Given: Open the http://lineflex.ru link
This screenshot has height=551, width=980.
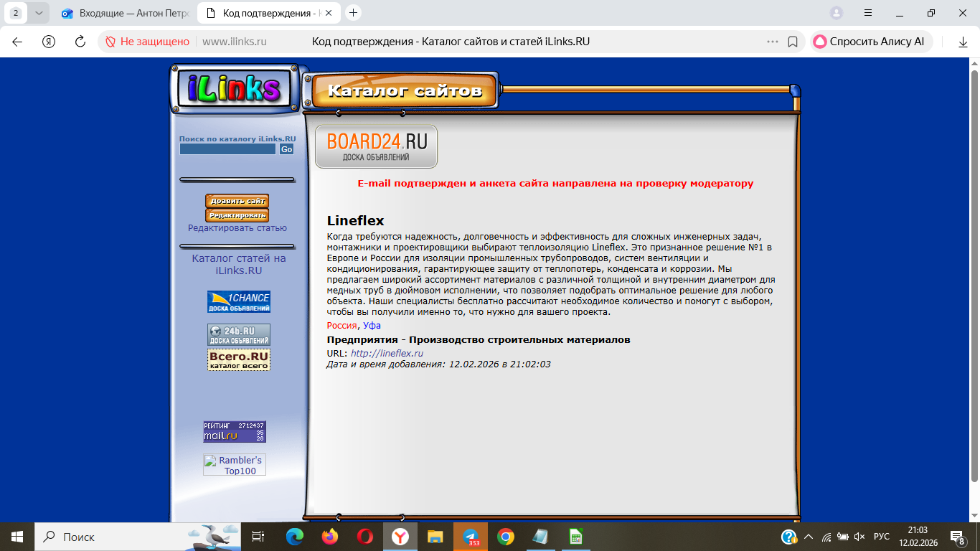Looking at the screenshot, I should coord(387,354).
